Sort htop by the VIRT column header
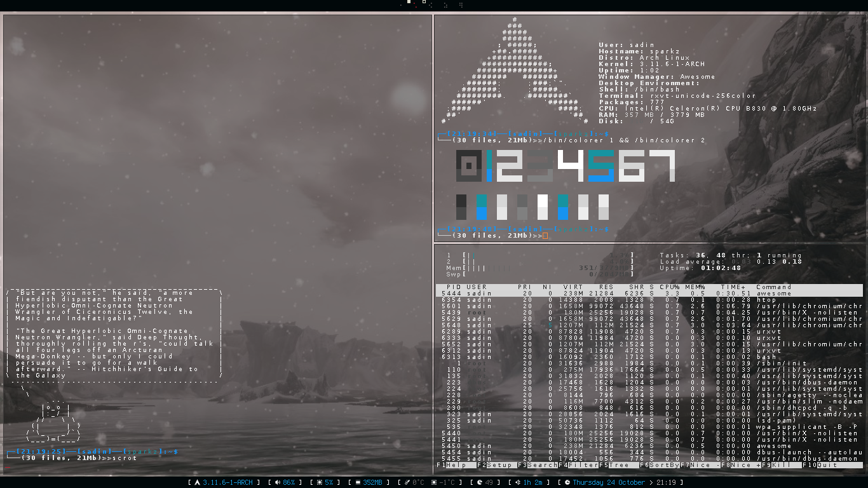This screenshot has height=488, width=868. 573,287
